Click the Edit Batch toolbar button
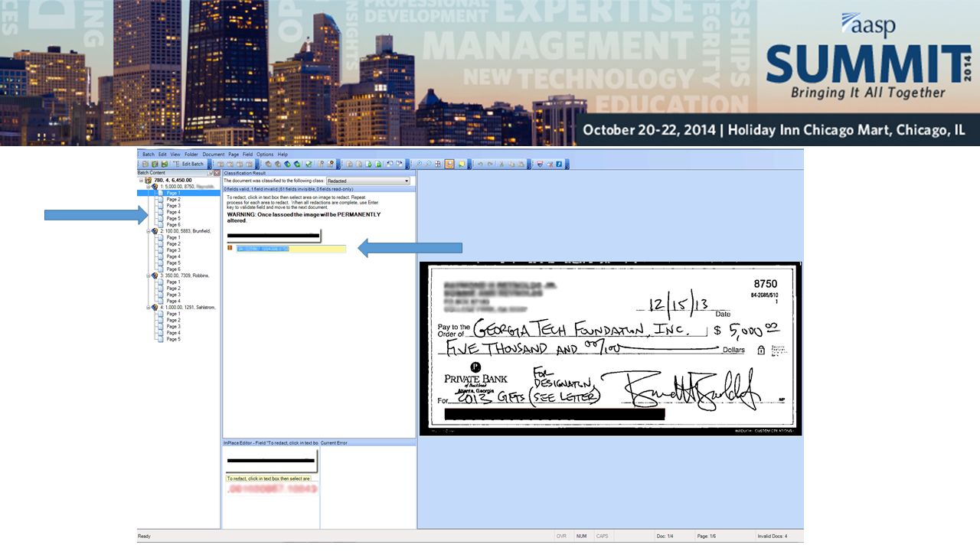Viewport: 980px width, 551px height. [188, 164]
